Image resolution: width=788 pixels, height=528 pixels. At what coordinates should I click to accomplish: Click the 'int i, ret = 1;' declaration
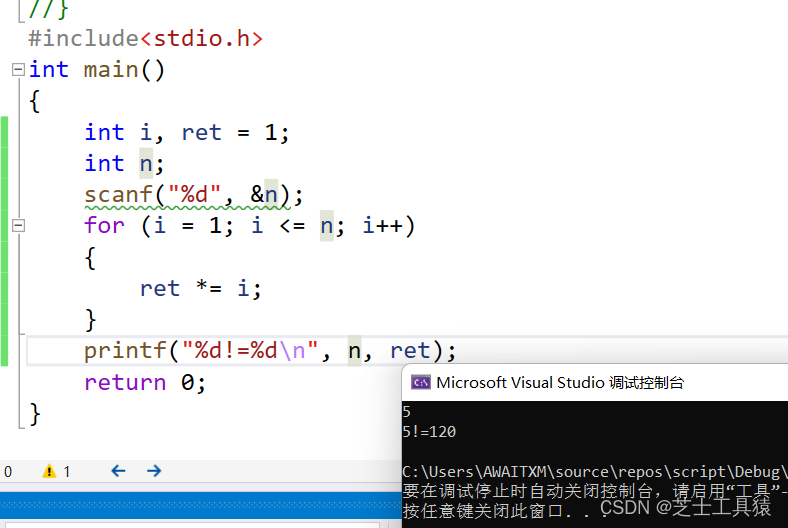point(187,133)
